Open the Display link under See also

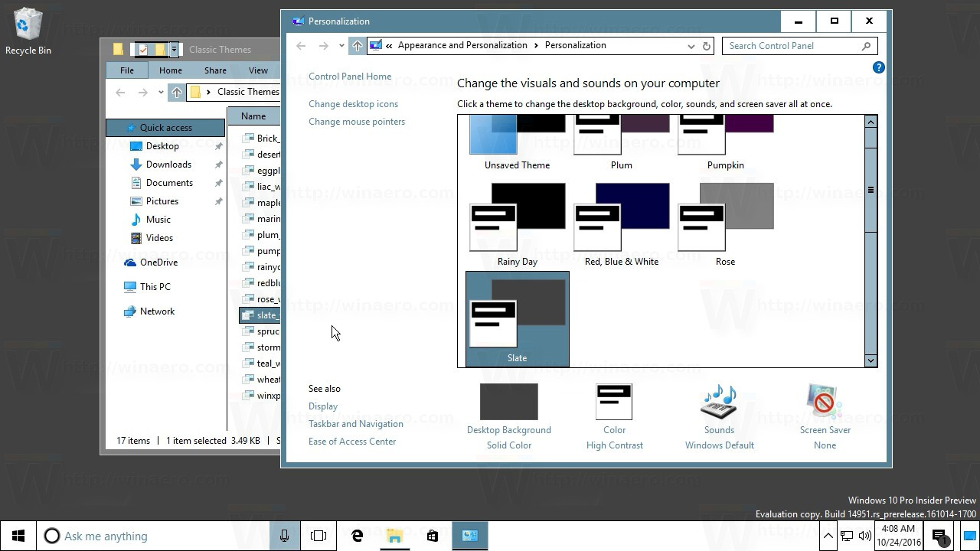pos(323,406)
